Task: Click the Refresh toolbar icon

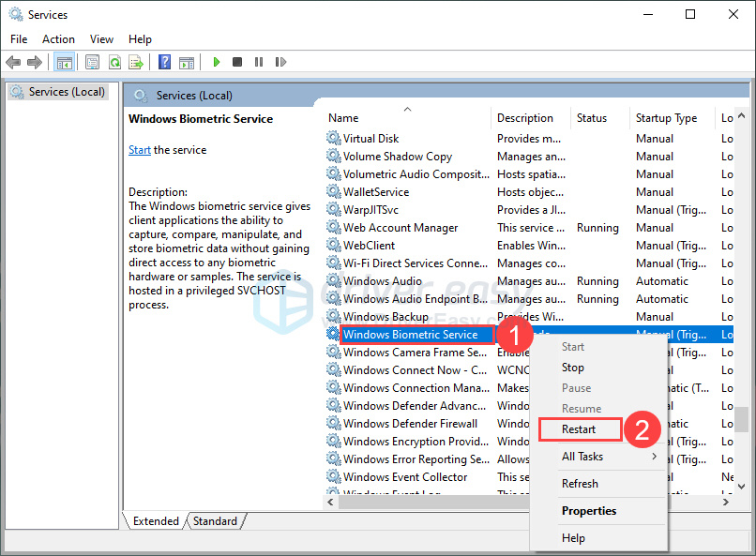Action: pyautogui.click(x=114, y=62)
